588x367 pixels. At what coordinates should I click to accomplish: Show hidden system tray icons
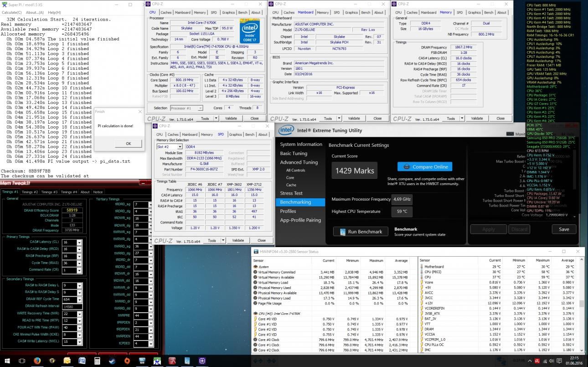[x=530, y=361]
